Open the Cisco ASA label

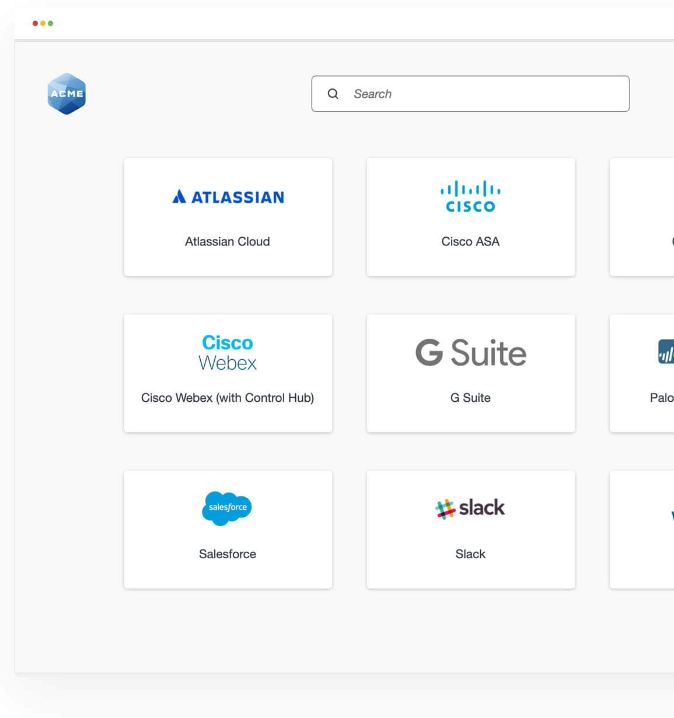tap(470, 241)
